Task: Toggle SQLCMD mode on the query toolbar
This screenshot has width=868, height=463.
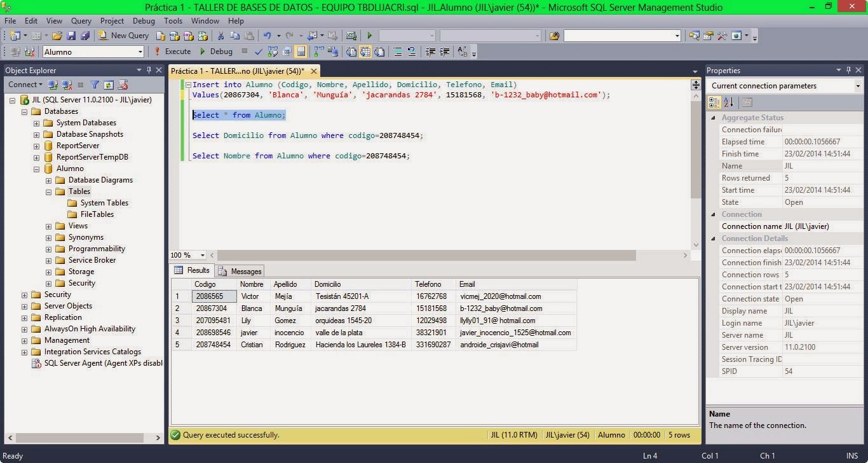Action: 287,51
